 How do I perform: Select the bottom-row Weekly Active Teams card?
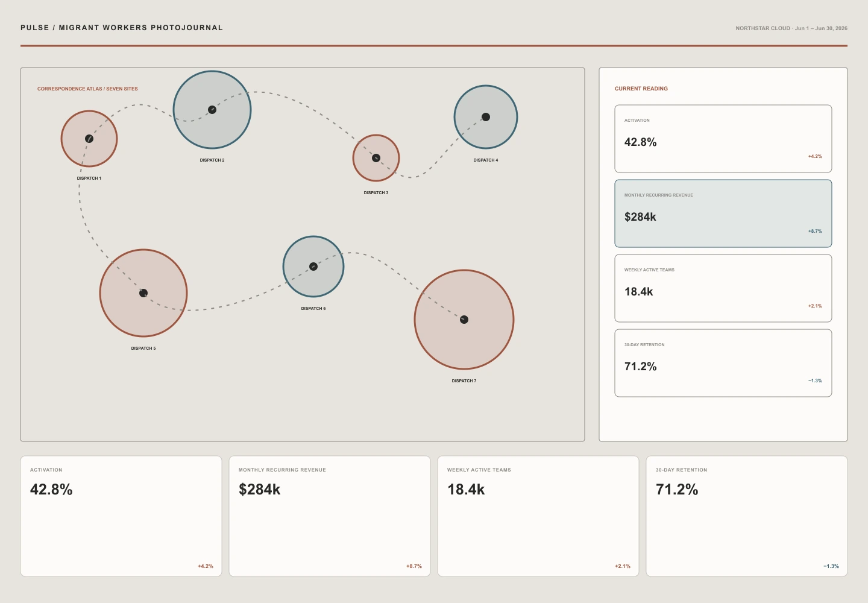tap(538, 516)
